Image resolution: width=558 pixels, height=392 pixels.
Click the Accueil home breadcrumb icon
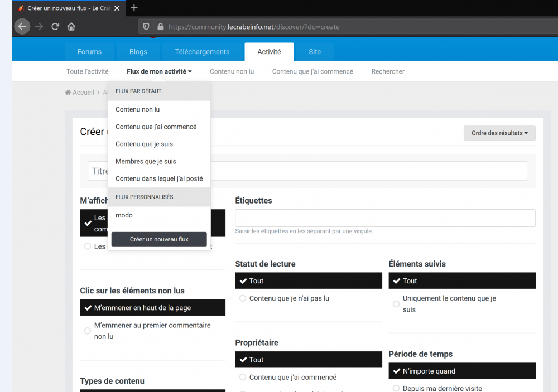pos(68,93)
